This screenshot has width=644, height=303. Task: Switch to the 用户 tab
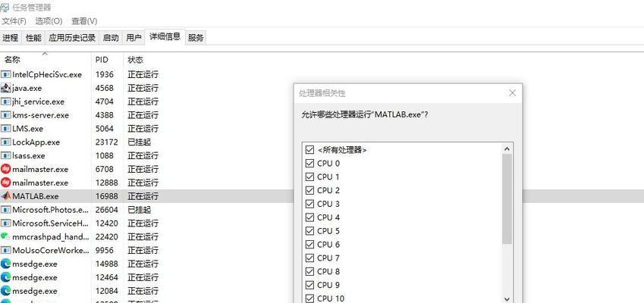(134, 38)
